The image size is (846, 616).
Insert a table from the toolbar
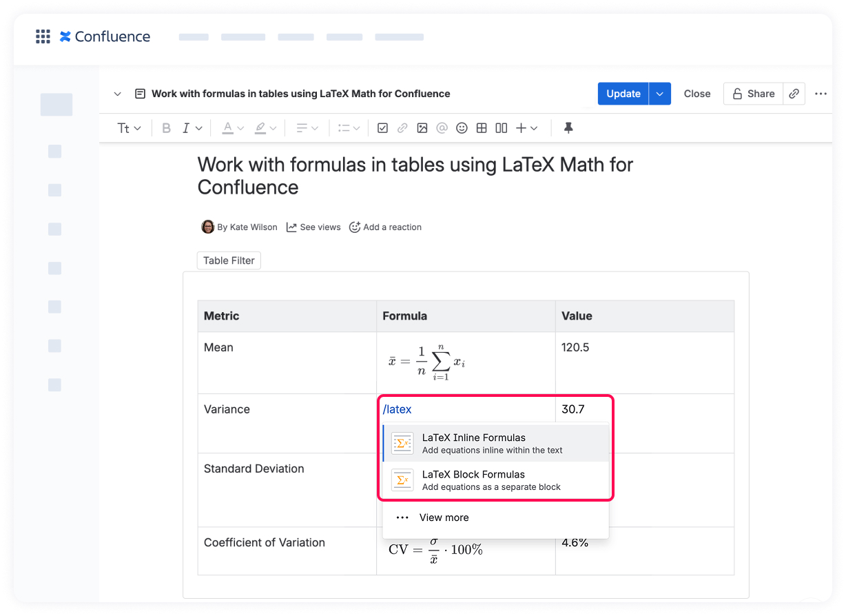coord(482,128)
